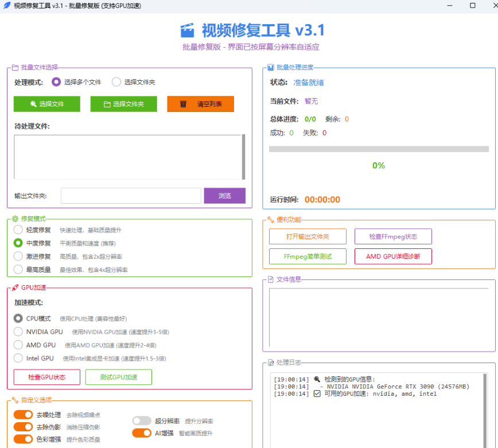Click the document icon of 文件信息 group
Viewport: 498px width, 448px height.
point(271,279)
